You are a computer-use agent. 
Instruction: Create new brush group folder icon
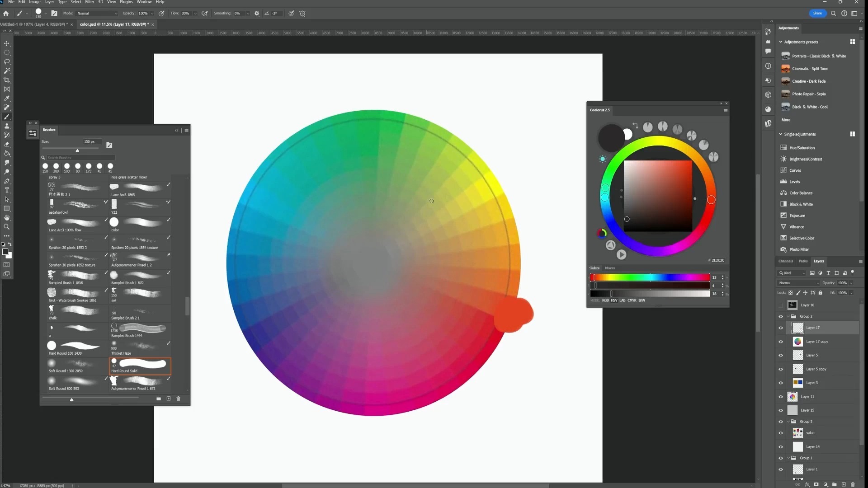pos(159,399)
